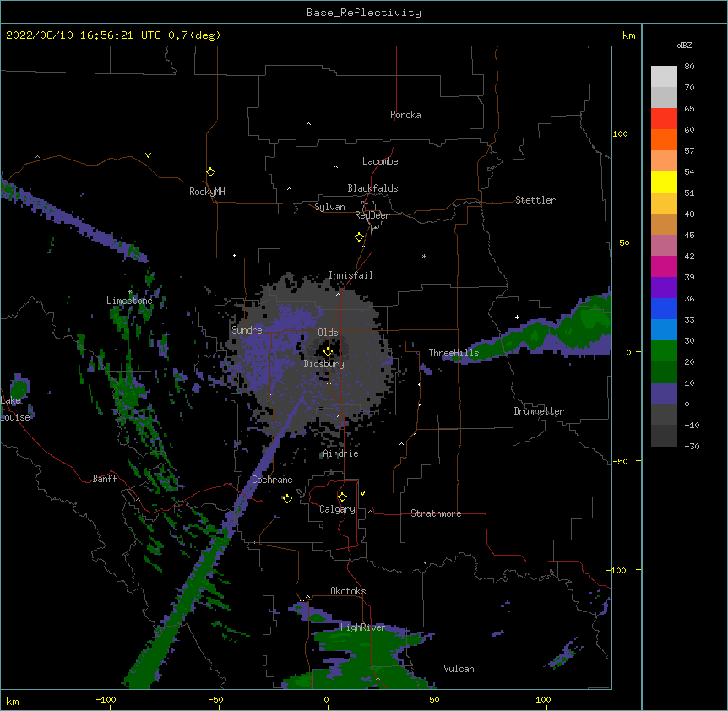Click the Blackfalds city label

point(372,188)
